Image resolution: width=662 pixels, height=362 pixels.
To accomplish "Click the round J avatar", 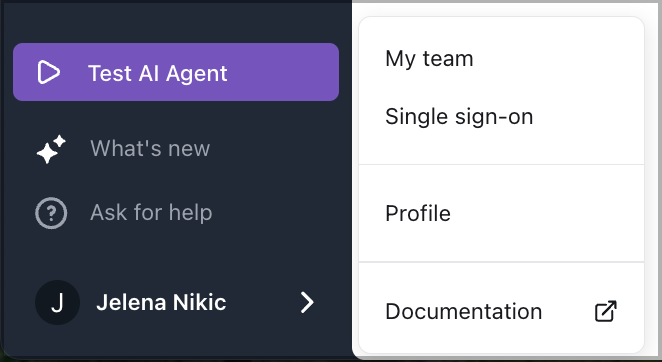I will point(57,302).
